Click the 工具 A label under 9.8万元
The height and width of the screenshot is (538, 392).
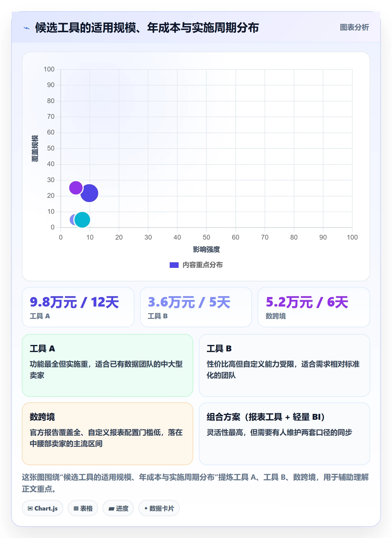coord(40,316)
